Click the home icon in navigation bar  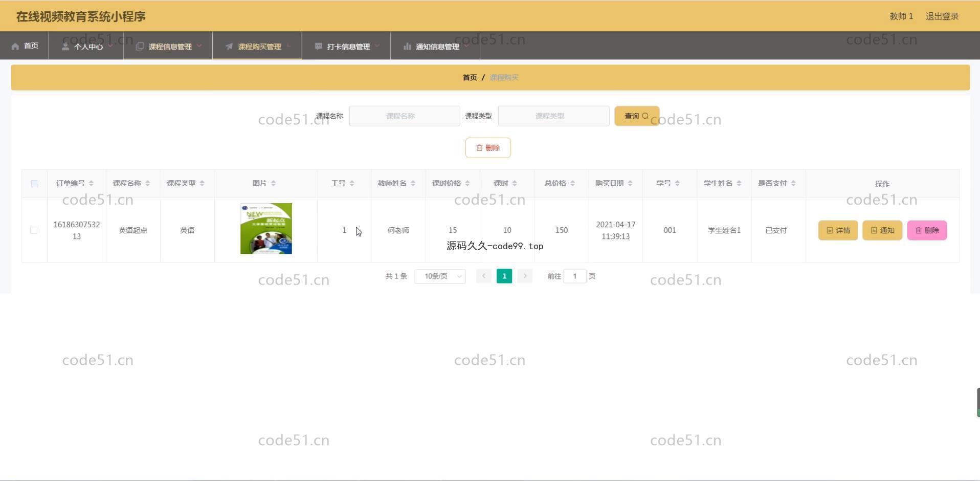point(15,46)
